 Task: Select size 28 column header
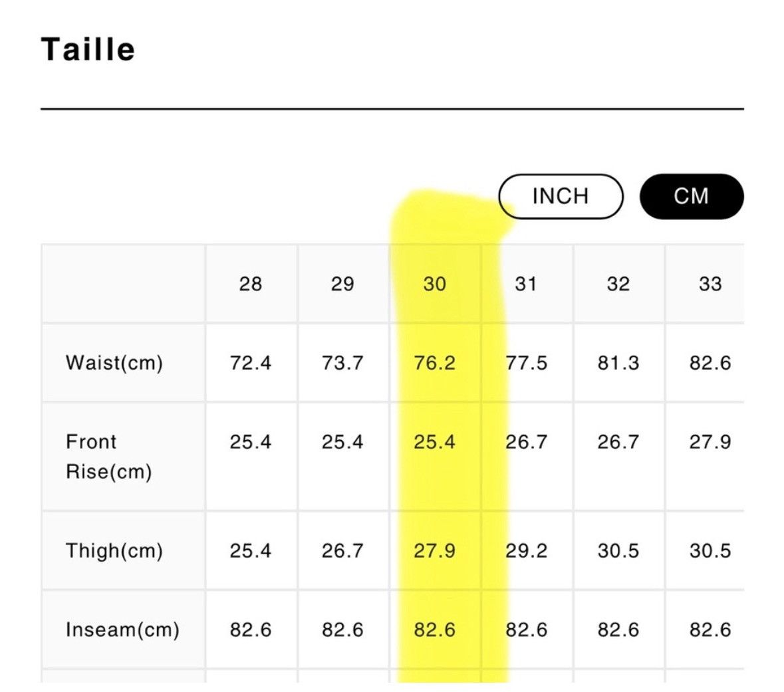tap(251, 284)
